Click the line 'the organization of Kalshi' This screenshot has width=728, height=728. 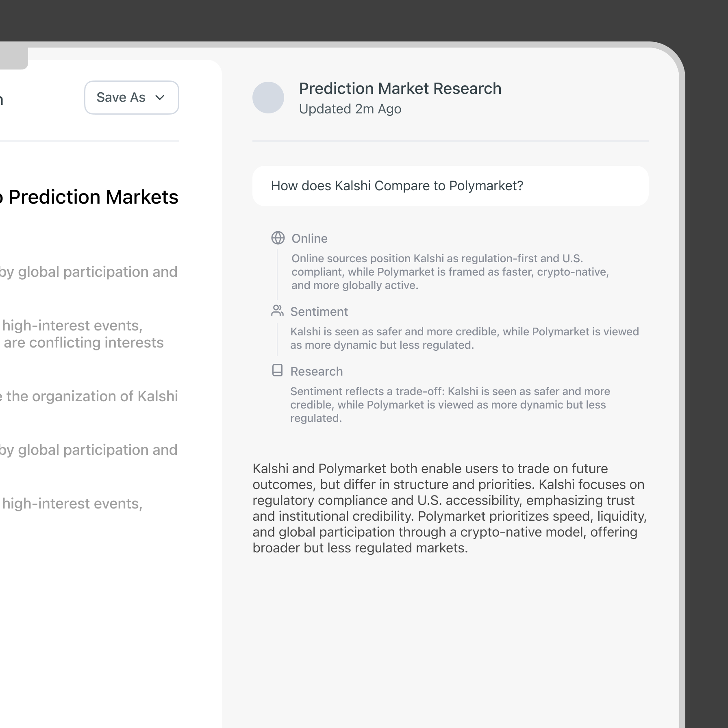tap(92, 396)
